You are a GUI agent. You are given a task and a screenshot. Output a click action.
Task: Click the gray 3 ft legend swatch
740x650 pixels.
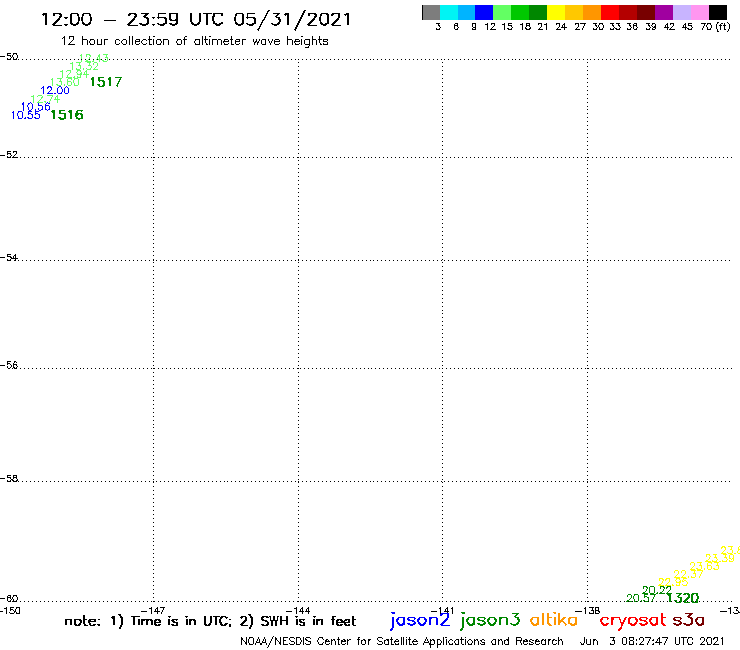coord(431,12)
